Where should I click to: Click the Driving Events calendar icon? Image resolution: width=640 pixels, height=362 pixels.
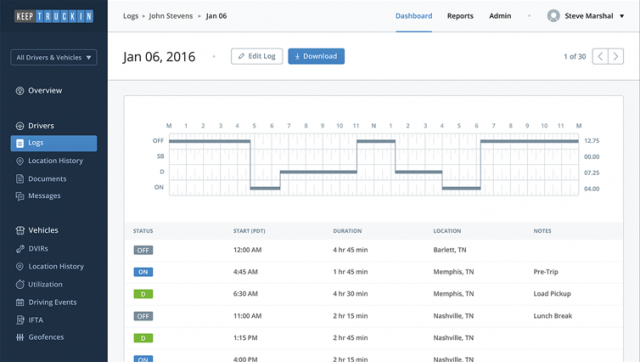(x=20, y=302)
